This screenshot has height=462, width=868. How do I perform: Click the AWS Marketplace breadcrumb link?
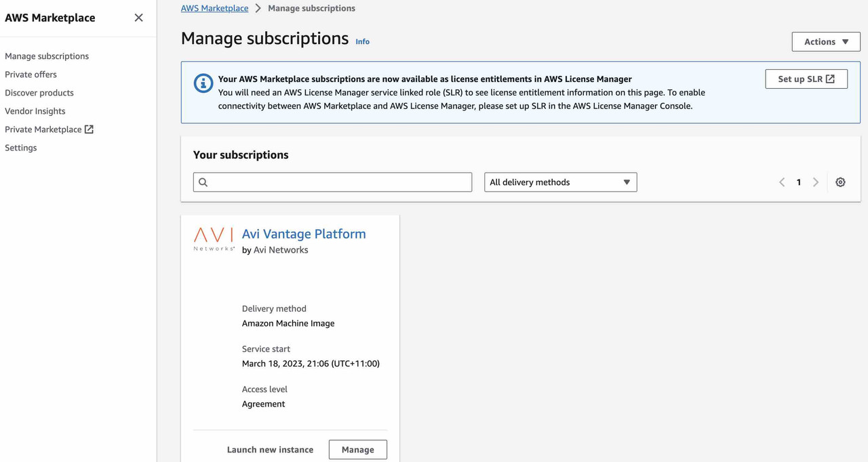(x=214, y=8)
